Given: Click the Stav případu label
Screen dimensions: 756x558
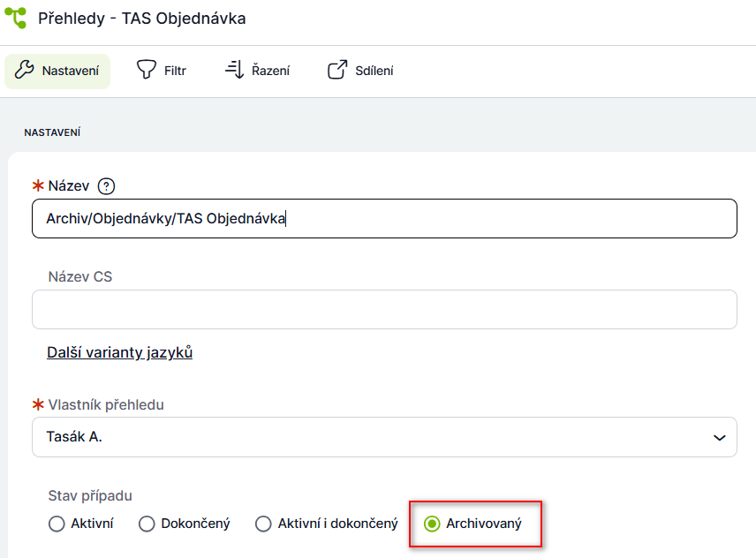Looking at the screenshot, I should pos(90,496).
